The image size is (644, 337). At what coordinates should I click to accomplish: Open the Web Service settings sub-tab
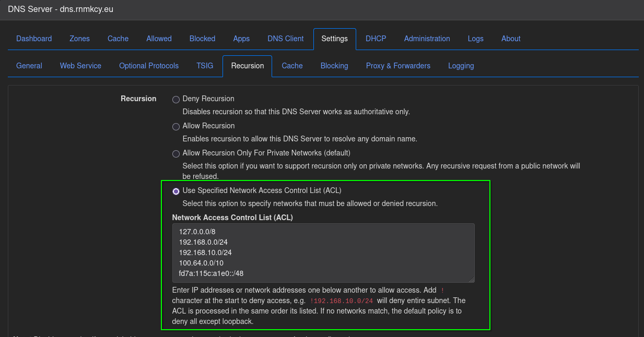[x=80, y=66]
